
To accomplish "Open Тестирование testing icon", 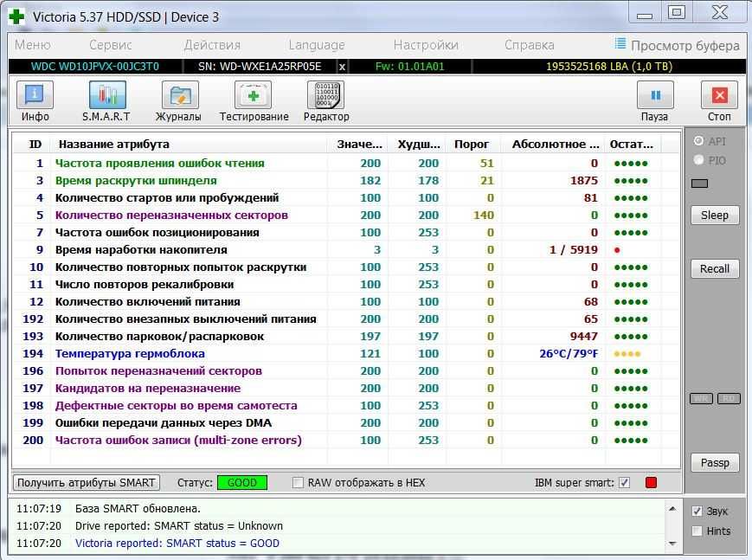I will 253,95.
